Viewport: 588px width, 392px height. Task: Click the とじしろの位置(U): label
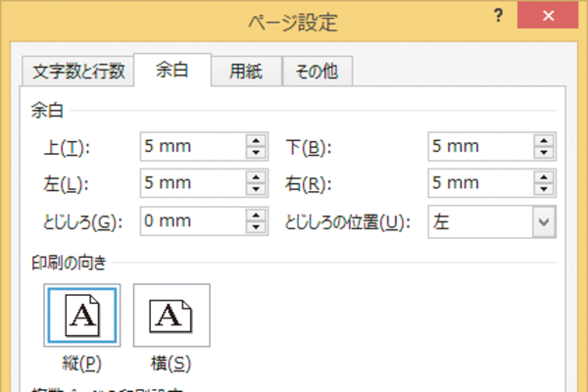(x=348, y=222)
